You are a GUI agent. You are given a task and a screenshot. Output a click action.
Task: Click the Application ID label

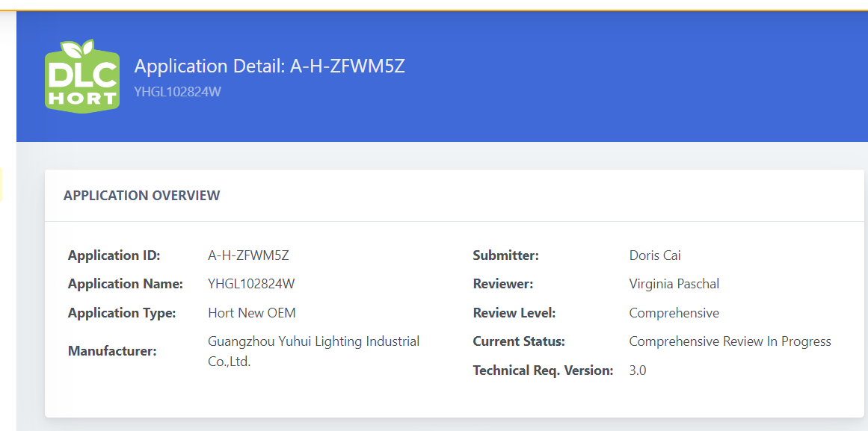click(114, 255)
